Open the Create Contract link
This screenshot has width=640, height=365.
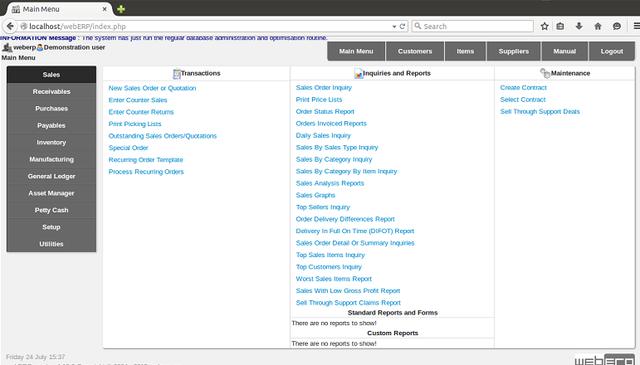pyautogui.click(x=523, y=87)
